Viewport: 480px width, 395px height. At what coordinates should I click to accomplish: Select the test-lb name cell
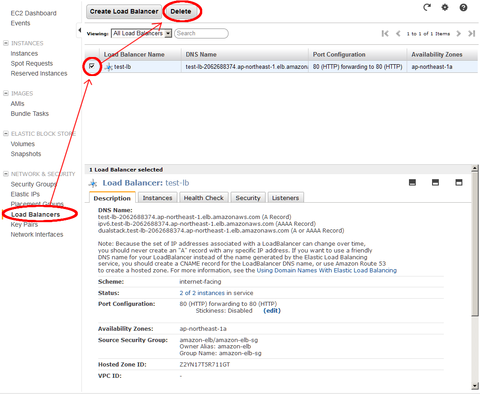coord(122,67)
